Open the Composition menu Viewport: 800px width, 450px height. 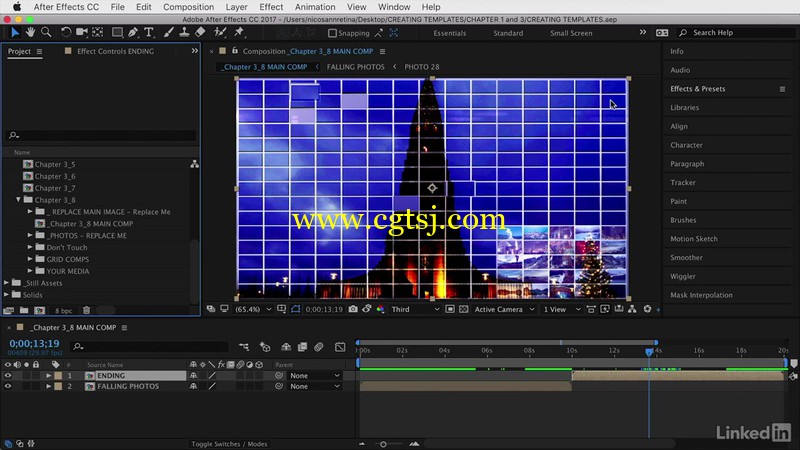pyautogui.click(x=188, y=7)
